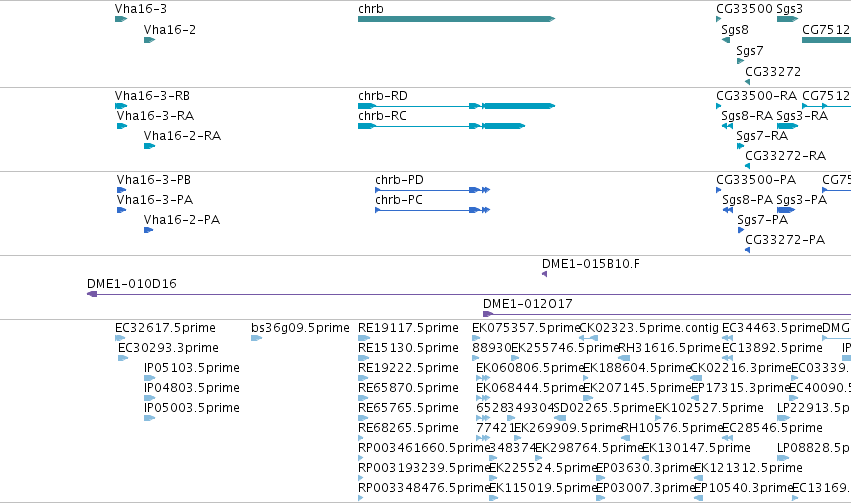Click the Vha16-3 gene arrow glyph

[121, 19]
